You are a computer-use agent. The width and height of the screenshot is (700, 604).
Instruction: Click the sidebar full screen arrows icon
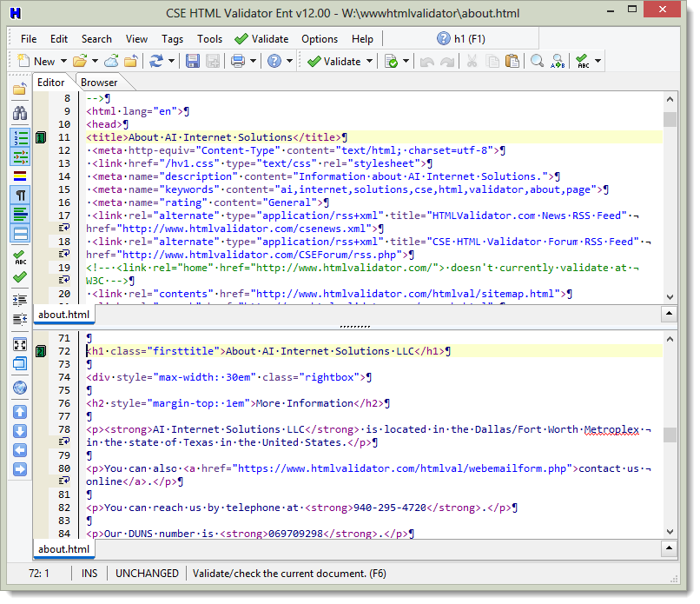pyautogui.click(x=20, y=345)
